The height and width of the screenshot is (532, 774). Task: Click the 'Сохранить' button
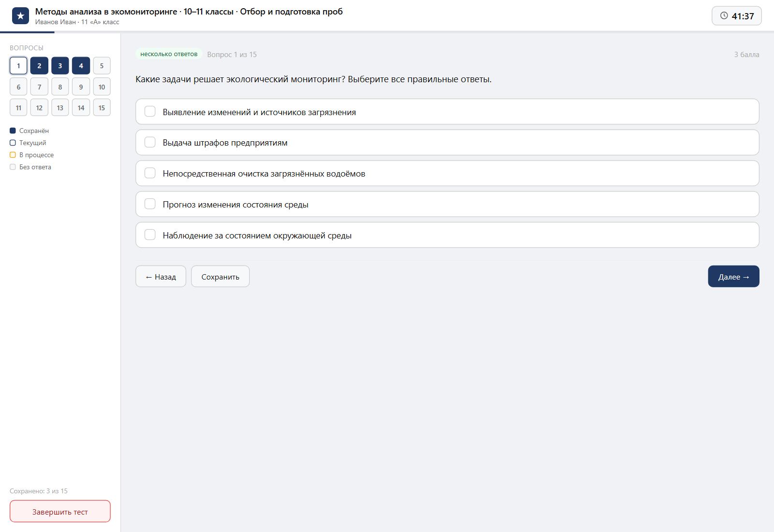pyautogui.click(x=220, y=277)
